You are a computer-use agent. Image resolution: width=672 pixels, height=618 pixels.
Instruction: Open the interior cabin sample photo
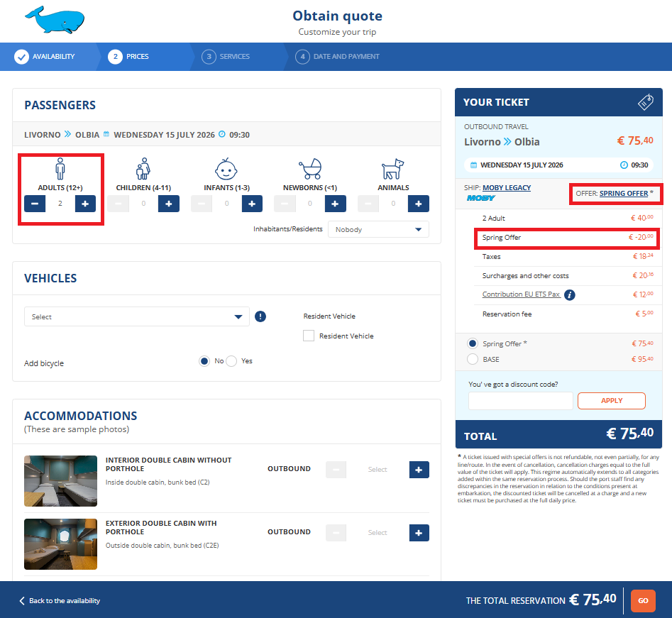point(61,480)
